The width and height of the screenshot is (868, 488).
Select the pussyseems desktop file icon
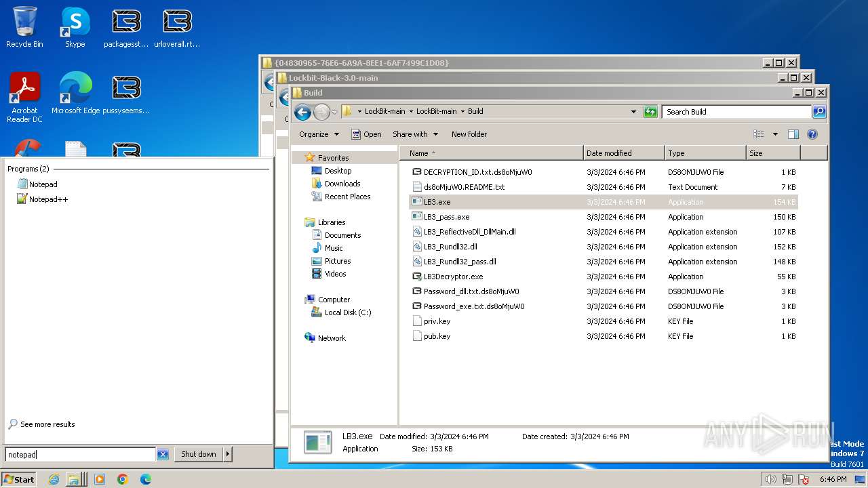(126, 94)
